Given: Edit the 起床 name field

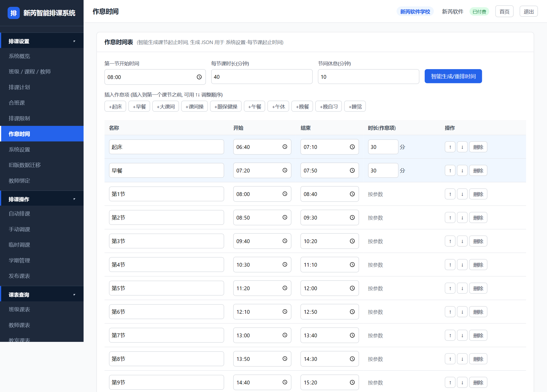Looking at the screenshot, I should pyautogui.click(x=166, y=147).
